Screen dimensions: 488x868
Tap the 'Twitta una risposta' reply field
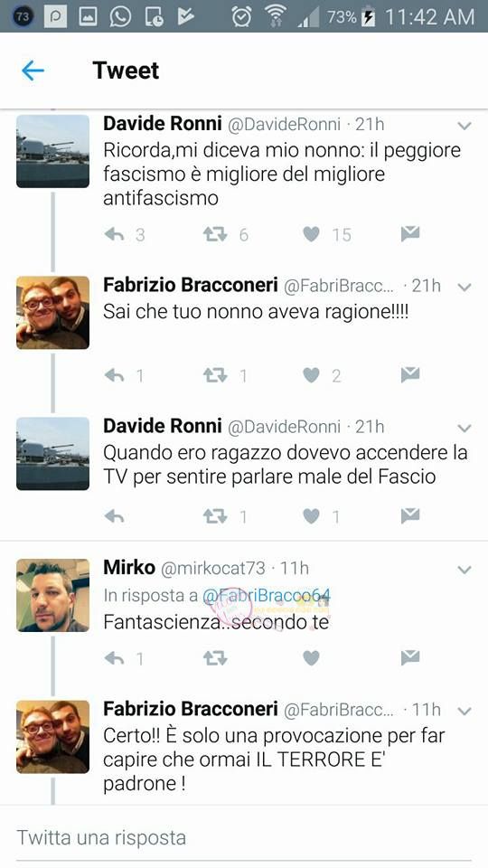[x=244, y=837]
